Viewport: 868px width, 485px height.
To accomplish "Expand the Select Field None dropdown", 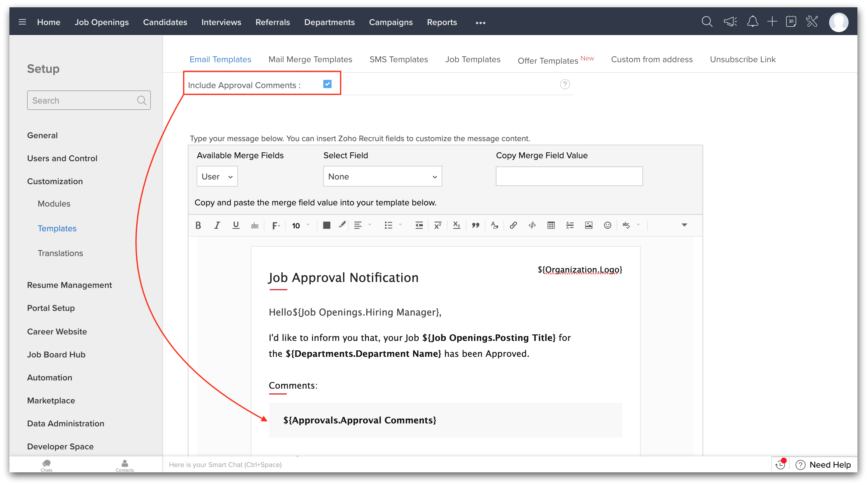I will point(382,176).
